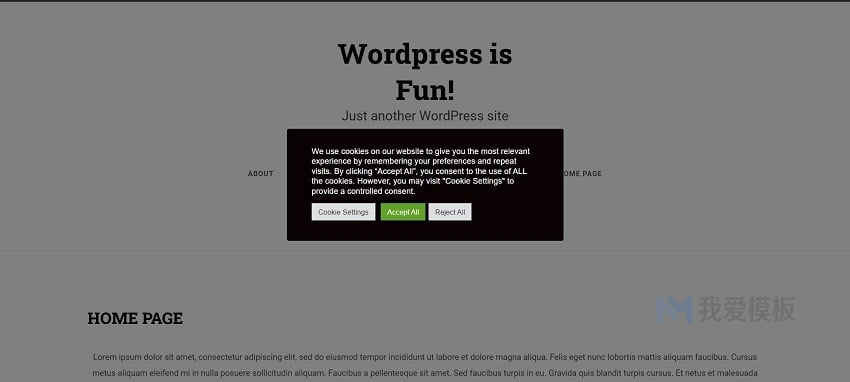Click dimmed overlay left of the ABOUT link
Viewport: 850px width, 382px height.
136,174
